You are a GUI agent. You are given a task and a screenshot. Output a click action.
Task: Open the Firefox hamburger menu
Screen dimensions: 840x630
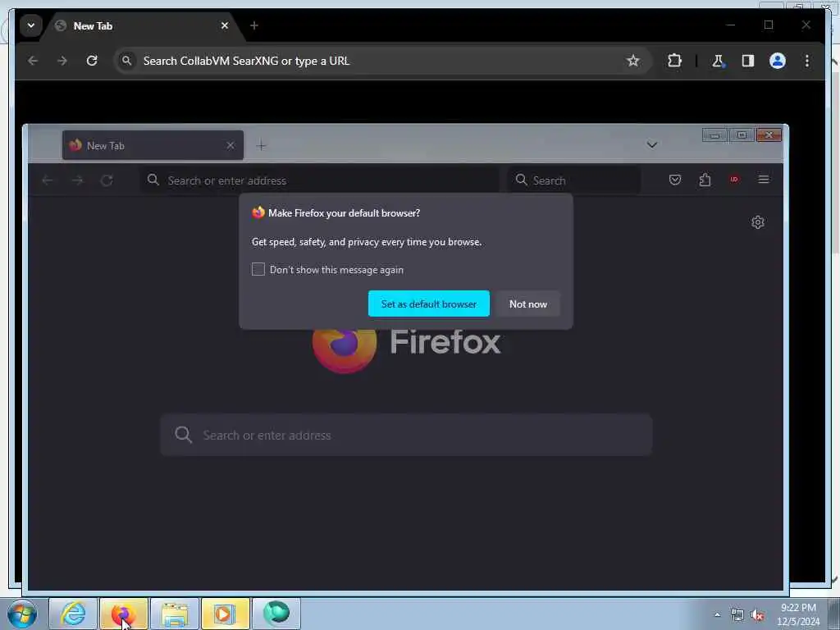point(764,180)
